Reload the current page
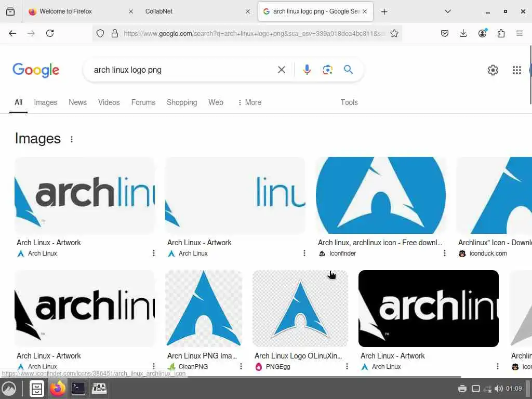The width and height of the screenshot is (532, 399). [x=50, y=33]
